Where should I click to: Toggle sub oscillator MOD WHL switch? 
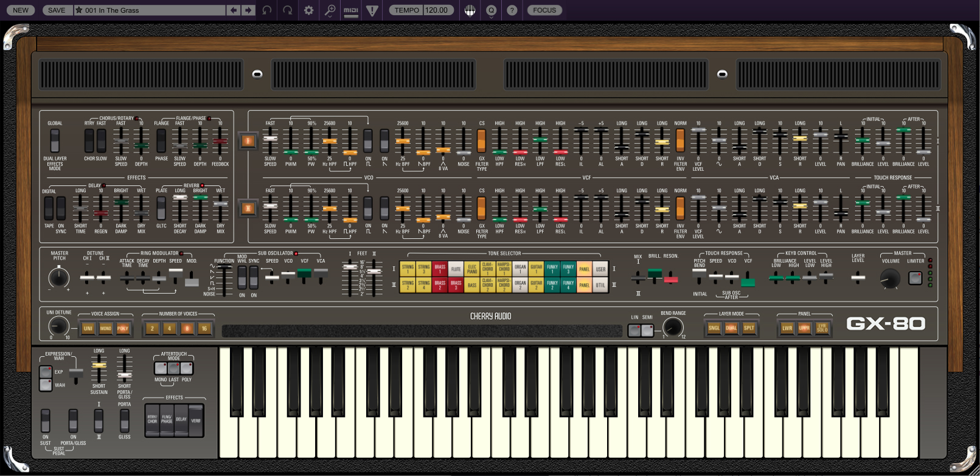242,278
